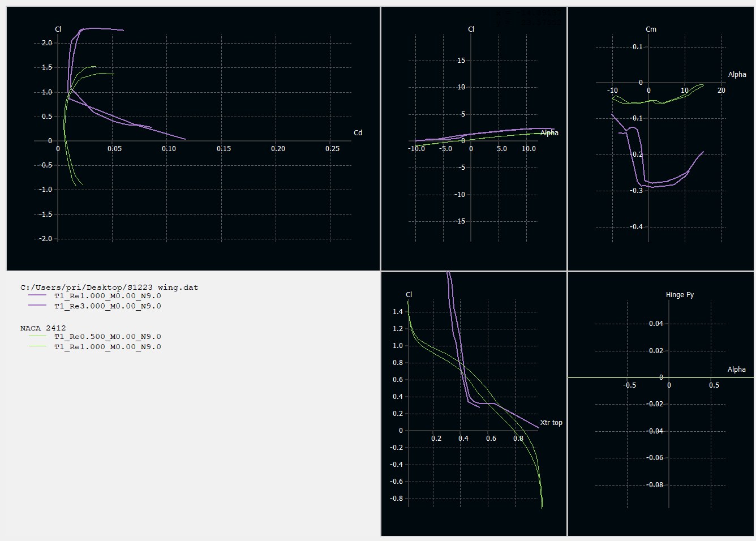Click the Cl title in the Cl versus Cd graph
The height and width of the screenshot is (541, 756).
[58, 29]
